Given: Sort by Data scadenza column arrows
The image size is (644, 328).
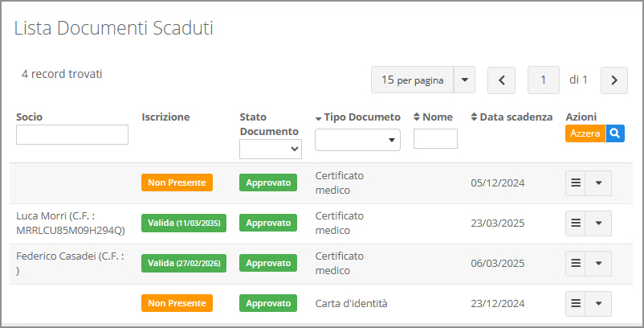Looking at the screenshot, I should (475, 117).
